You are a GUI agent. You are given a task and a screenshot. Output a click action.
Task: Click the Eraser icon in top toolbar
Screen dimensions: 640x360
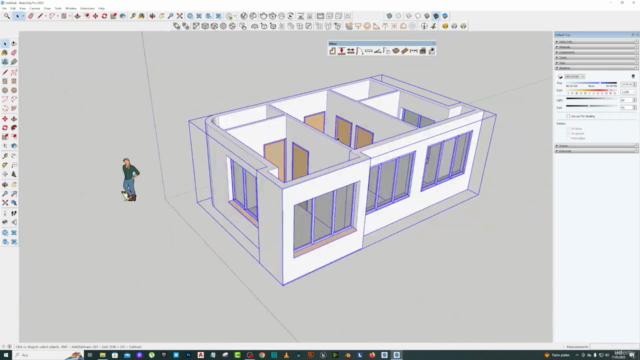[x=31, y=16]
